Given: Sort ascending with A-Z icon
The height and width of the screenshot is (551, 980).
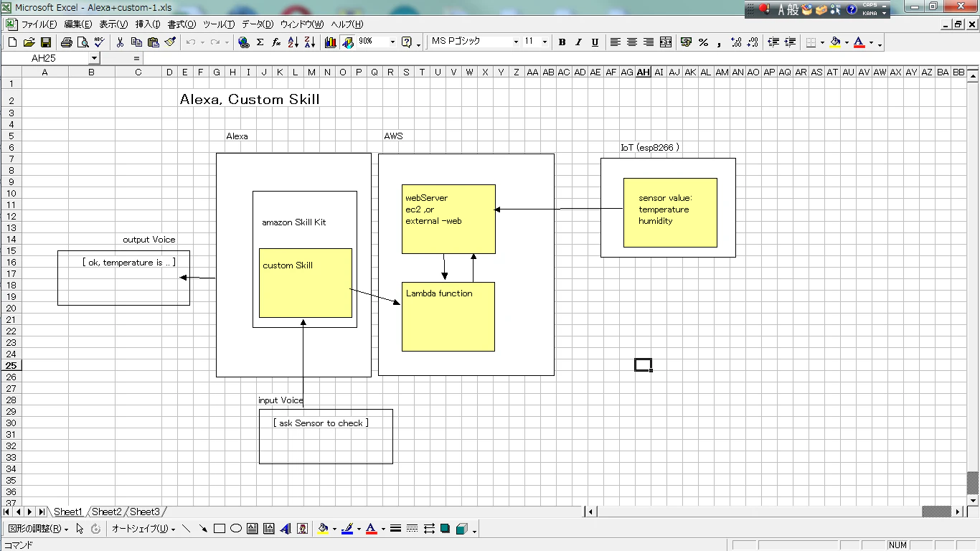Looking at the screenshot, I should (x=293, y=42).
